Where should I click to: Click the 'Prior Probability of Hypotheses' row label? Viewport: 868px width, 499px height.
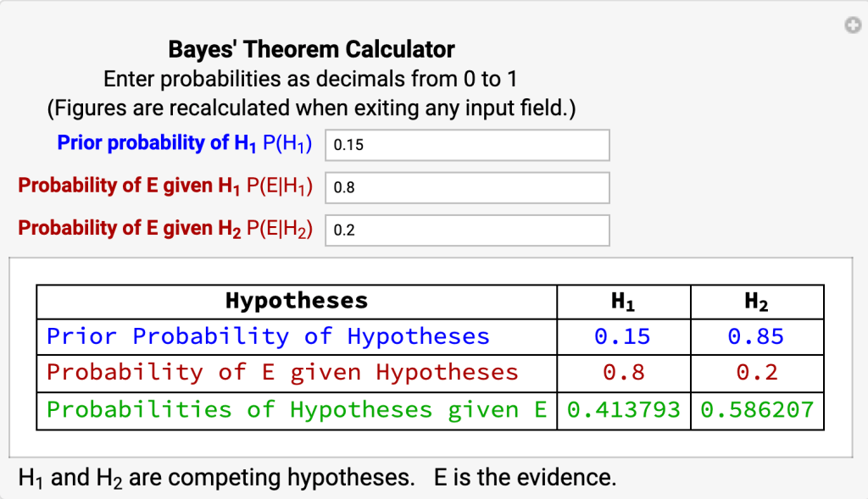coord(268,337)
